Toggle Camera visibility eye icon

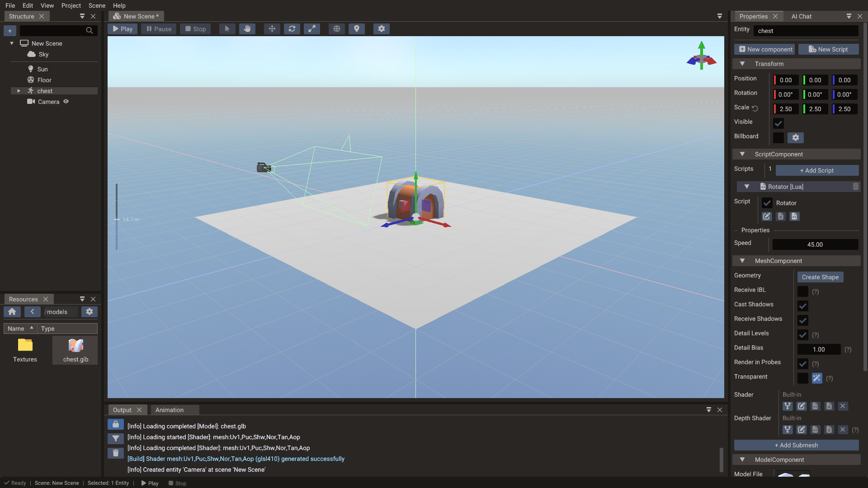click(66, 102)
